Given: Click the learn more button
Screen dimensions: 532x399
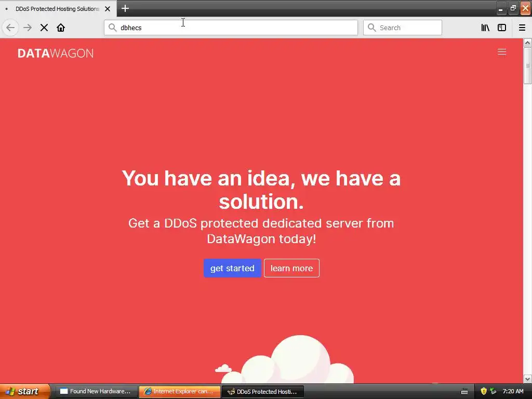Looking at the screenshot, I should pyautogui.click(x=291, y=268).
